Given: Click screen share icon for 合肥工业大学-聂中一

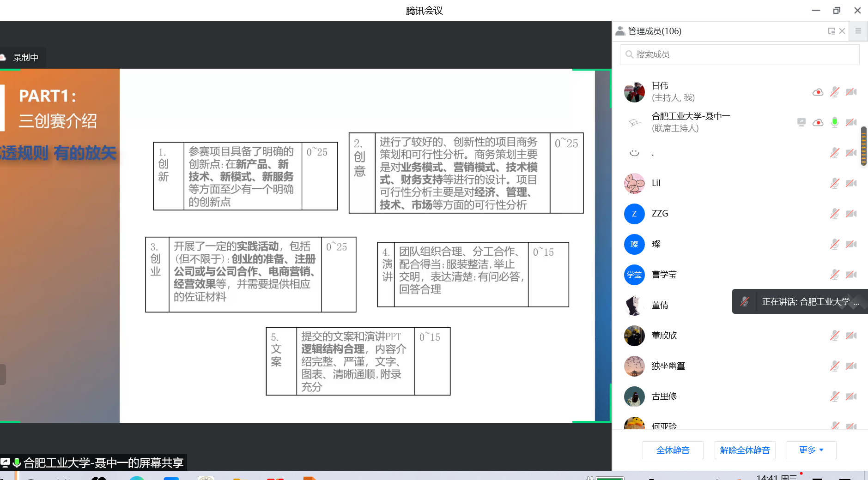Looking at the screenshot, I should tap(801, 122).
